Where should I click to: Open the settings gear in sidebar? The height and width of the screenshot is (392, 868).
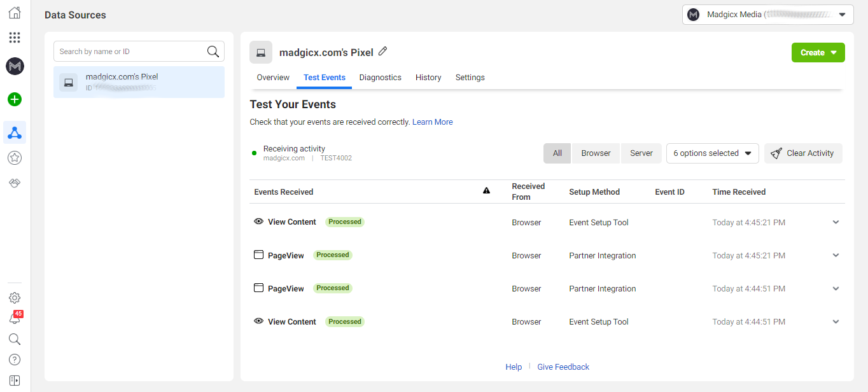tap(15, 298)
